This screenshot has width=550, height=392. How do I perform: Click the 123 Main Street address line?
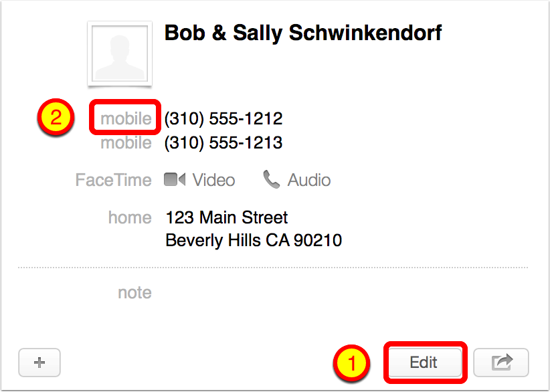coord(226,217)
